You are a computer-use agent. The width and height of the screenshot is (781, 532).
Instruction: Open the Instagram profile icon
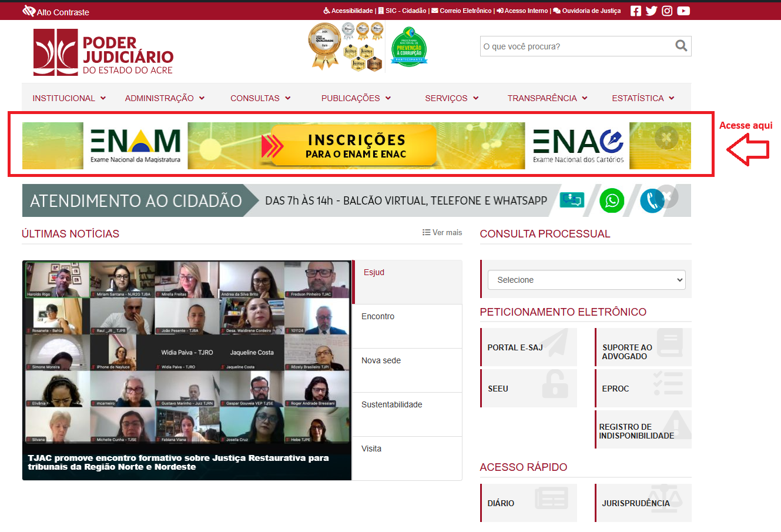[667, 11]
